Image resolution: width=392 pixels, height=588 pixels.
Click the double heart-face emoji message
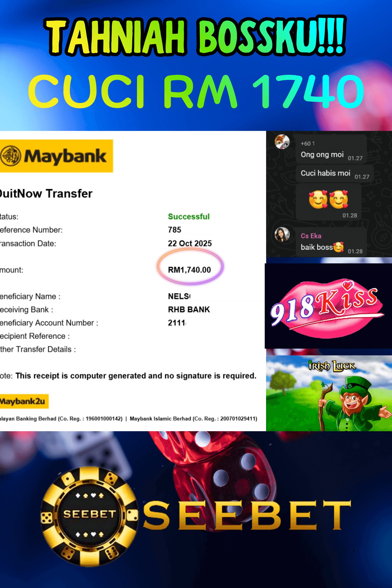coord(329,202)
